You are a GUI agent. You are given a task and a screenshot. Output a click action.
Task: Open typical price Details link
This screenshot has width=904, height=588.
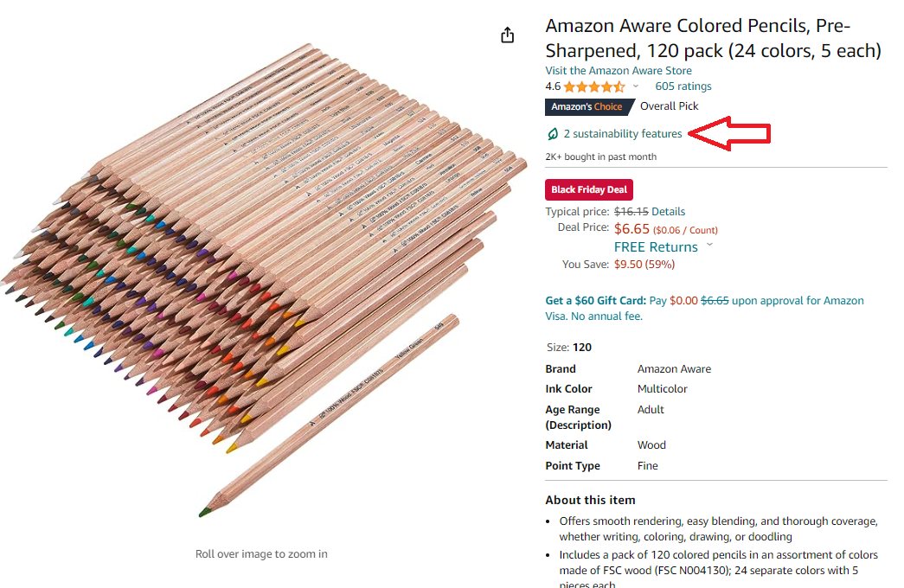668,211
